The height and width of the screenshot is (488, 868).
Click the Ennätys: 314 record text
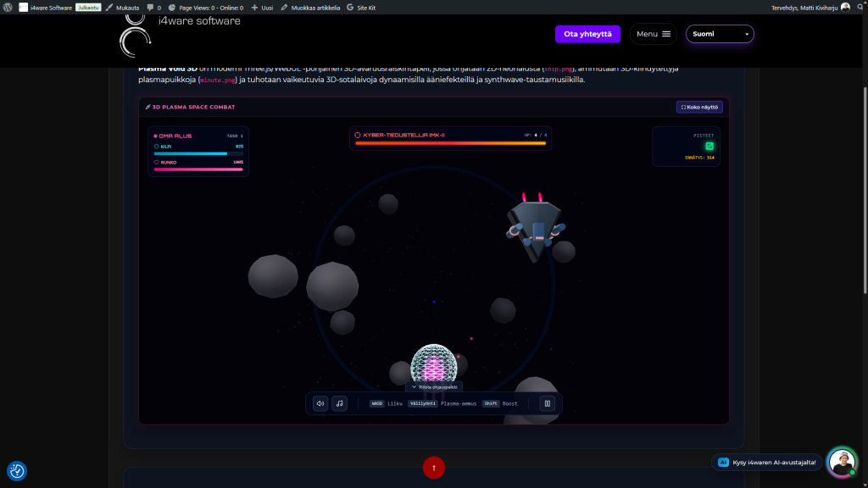(699, 158)
